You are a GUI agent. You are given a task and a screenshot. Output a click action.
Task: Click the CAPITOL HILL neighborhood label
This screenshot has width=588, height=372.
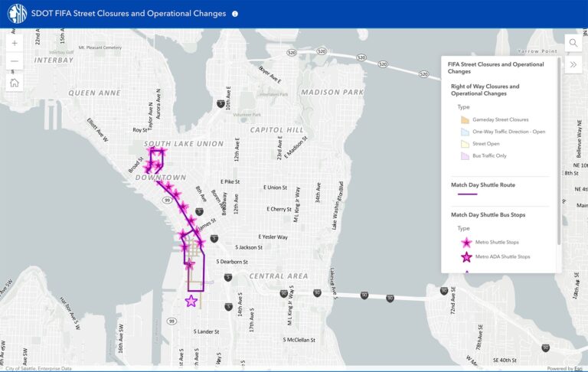pyautogui.click(x=276, y=130)
